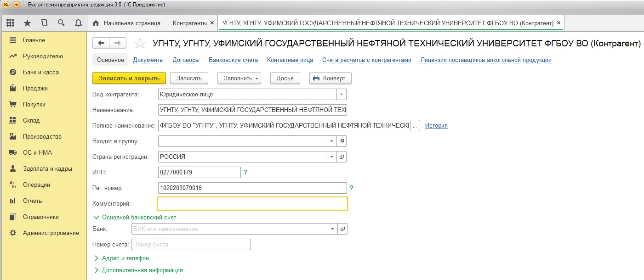644x280 pixels.
Task: Click the help question mark next to ИНН
Action: click(x=245, y=173)
